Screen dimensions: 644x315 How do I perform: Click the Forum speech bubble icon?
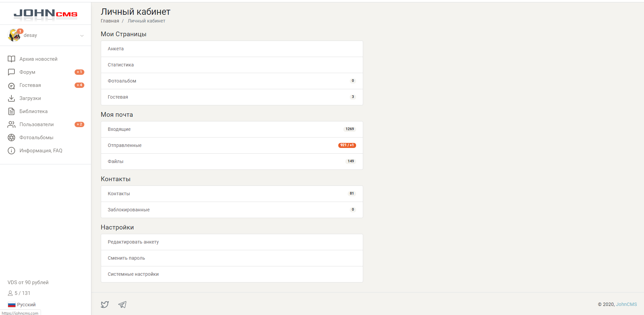coord(11,72)
